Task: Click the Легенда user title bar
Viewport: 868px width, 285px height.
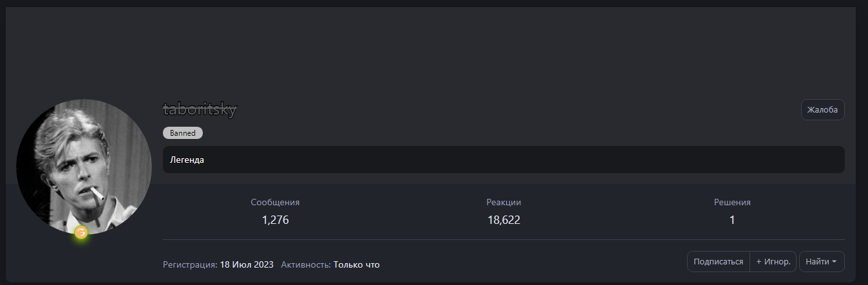Action: (503, 160)
